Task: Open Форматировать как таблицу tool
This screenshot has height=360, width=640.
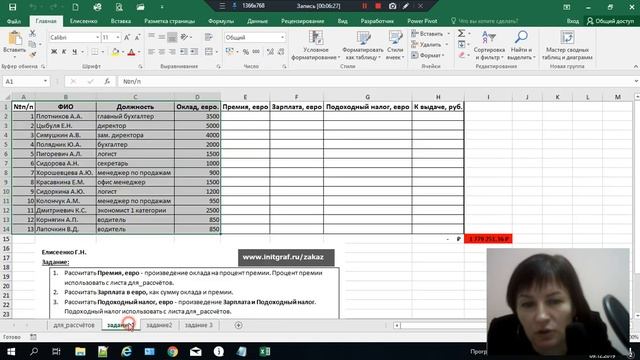Action: [x=362, y=46]
